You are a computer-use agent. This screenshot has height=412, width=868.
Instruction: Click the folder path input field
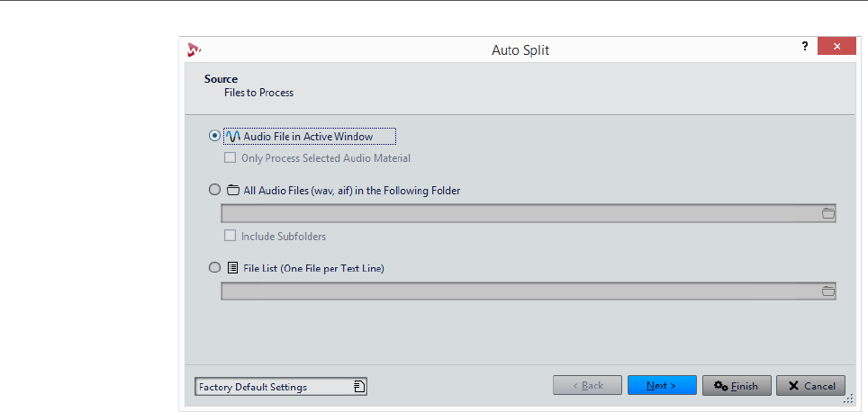[x=520, y=213]
